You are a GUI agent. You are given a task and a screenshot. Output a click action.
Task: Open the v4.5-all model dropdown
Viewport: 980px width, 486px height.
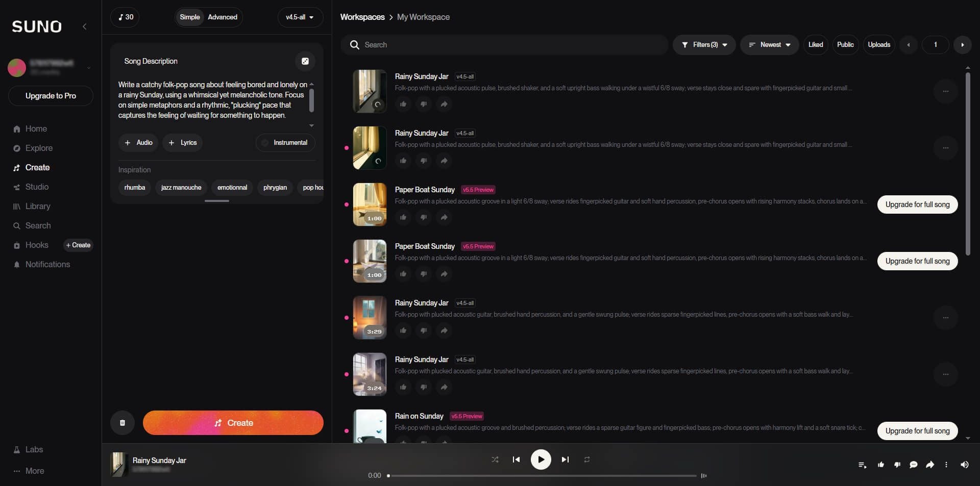click(x=300, y=17)
